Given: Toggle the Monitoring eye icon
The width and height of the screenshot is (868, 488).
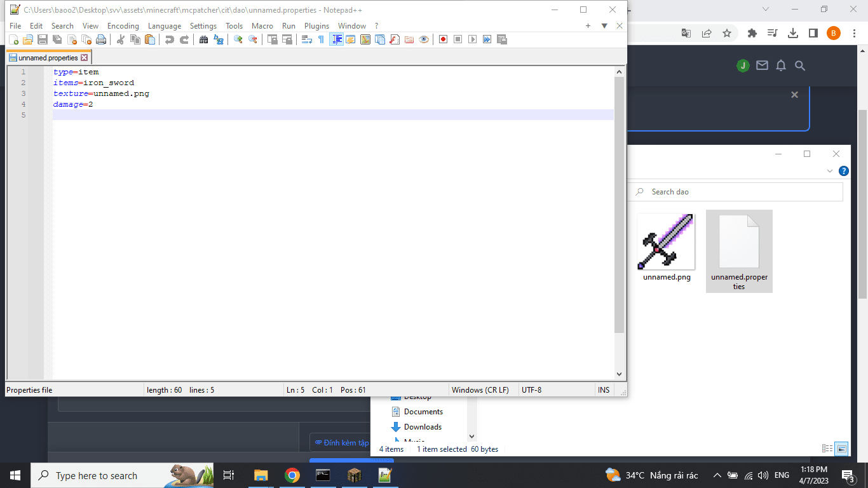Looking at the screenshot, I should pyautogui.click(x=424, y=39).
